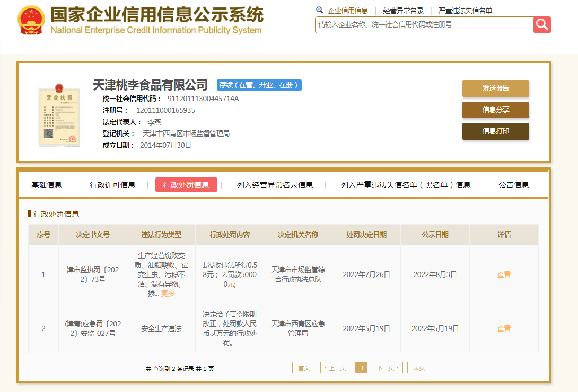Click the 违法行为类型 column header

point(161,235)
